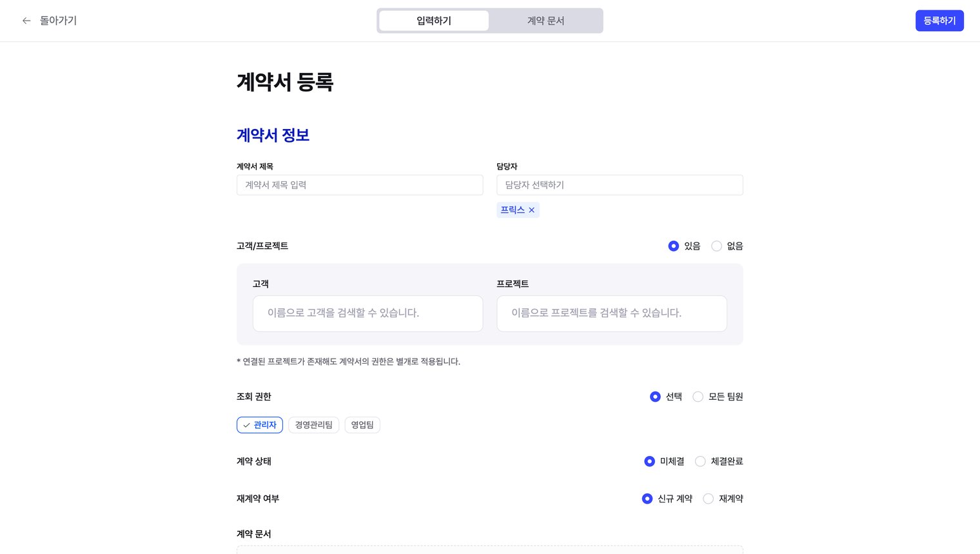Image resolution: width=980 pixels, height=554 pixels.
Task: Focus the 계약서 제목 input field
Action: click(x=360, y=185)
